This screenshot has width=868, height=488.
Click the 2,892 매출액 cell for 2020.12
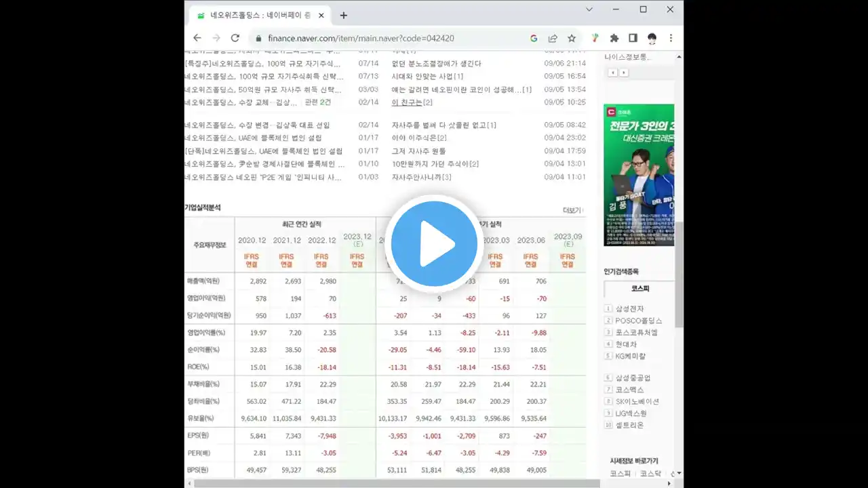coord(258,281)
